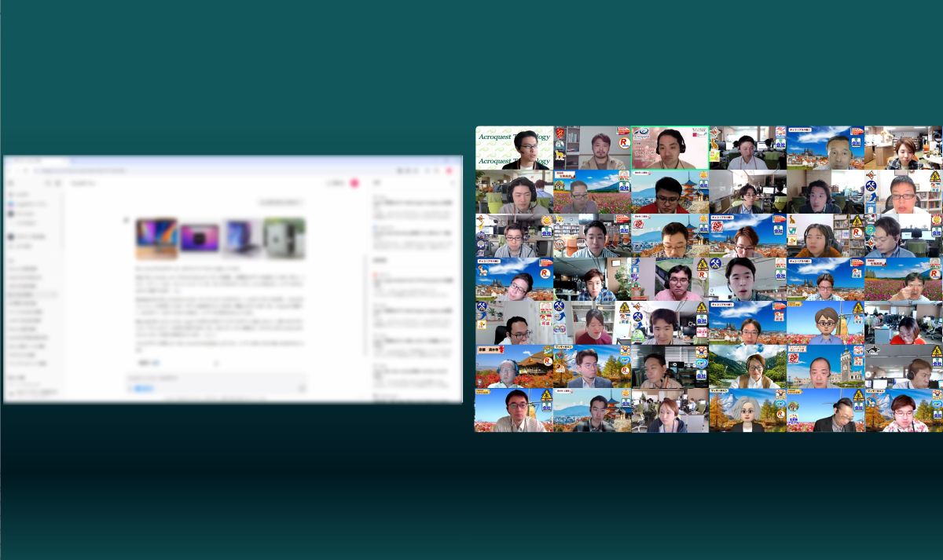Toggle the sidebar icon beside the search icon

(x=57, y=183)
